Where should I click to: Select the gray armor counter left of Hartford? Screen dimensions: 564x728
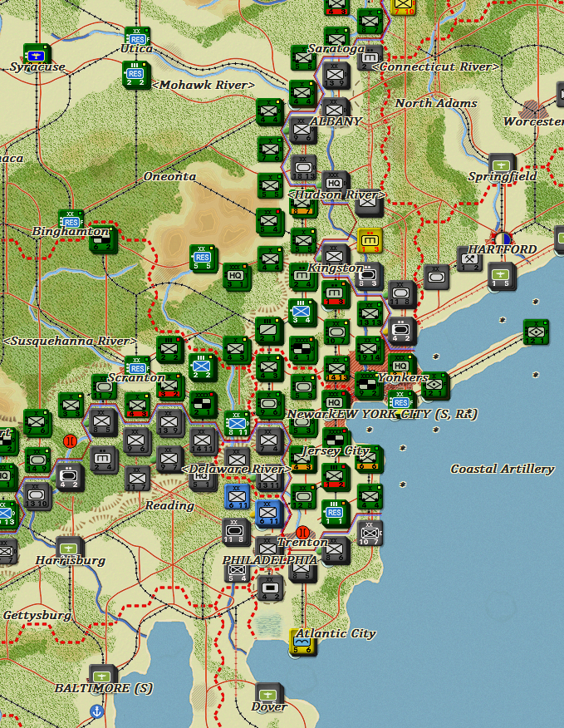coord(436,277)
